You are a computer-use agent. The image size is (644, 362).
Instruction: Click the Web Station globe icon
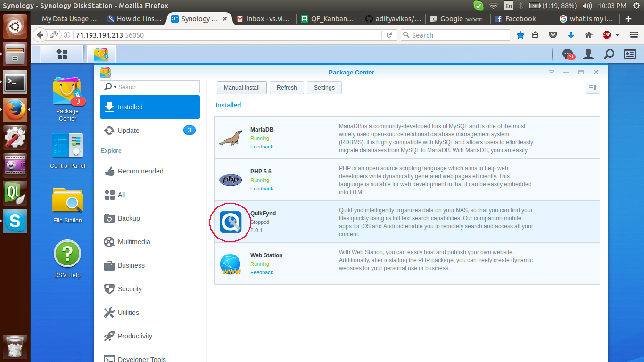pos(231,264)
